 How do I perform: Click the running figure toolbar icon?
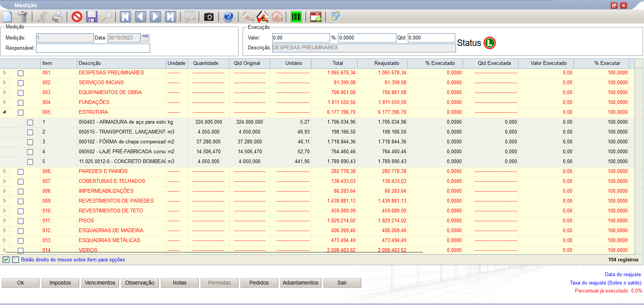(42, 17)
